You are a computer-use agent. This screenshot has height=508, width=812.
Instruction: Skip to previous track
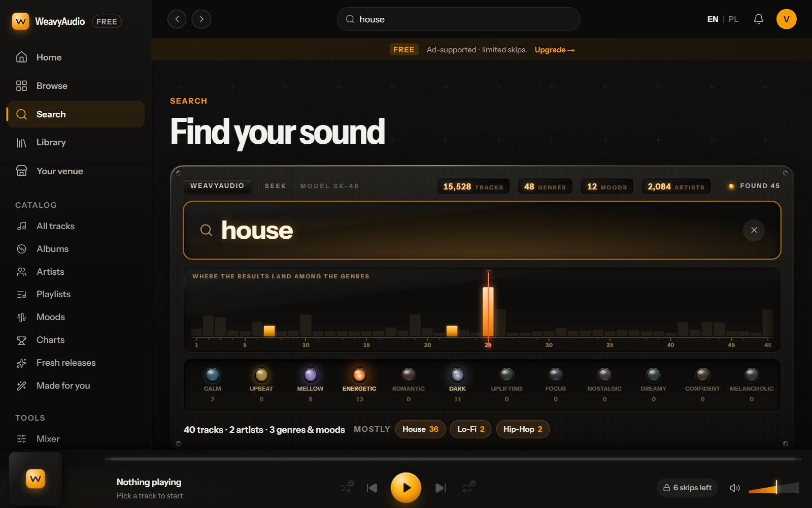click(372, 488)
